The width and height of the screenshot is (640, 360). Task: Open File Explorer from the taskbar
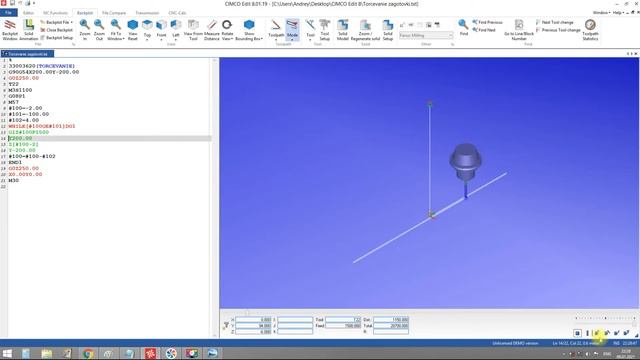47,353
